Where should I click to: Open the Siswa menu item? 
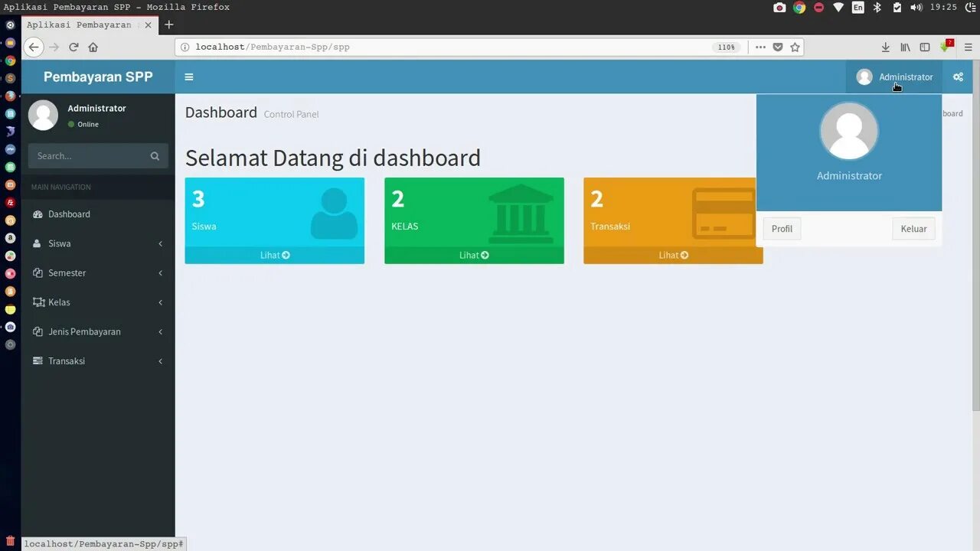pos(98,243)
